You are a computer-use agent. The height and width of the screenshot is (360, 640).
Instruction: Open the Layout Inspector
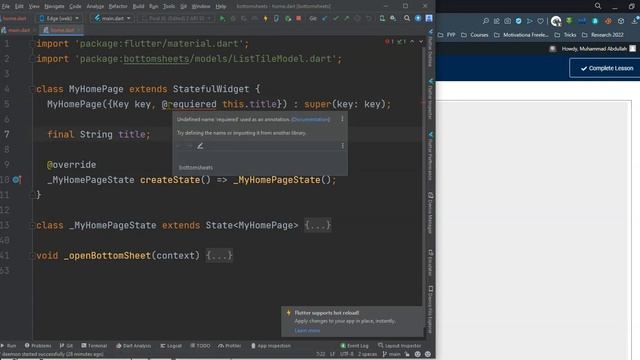(400, 346)
